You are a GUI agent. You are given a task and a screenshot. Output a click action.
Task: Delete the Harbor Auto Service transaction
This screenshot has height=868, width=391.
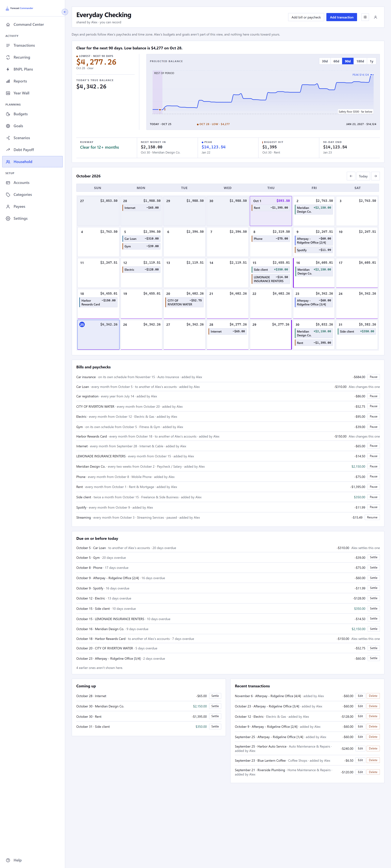coord(373,748)
